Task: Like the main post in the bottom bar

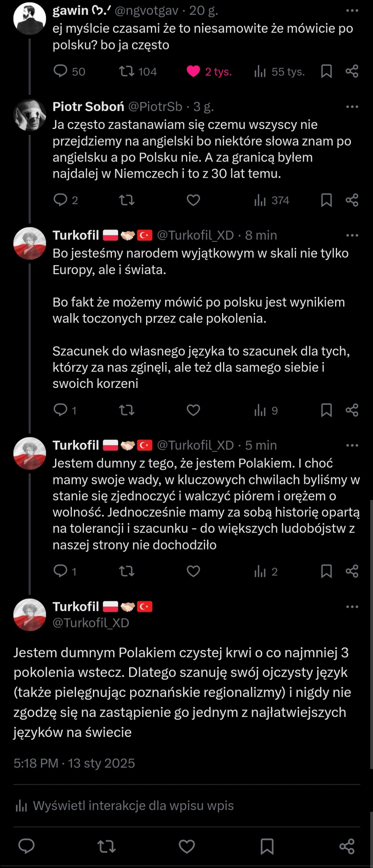Action: coord(187,846)
